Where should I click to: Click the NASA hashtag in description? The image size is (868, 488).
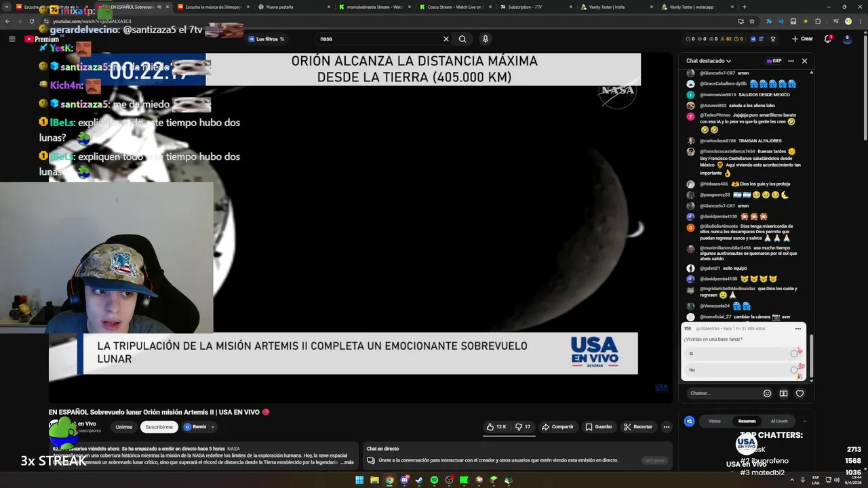point(233,449)
